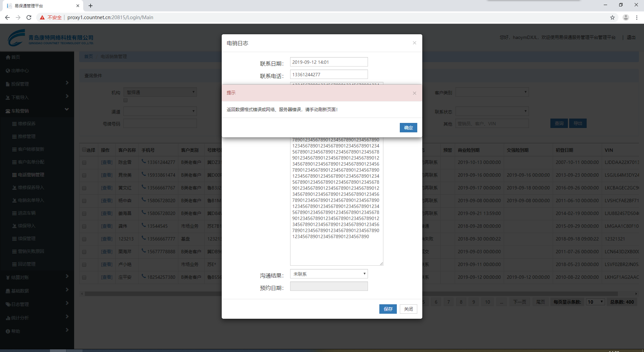
Task: Check the row checkbox for 栗海芹
Action: click(x=84, y=252)
